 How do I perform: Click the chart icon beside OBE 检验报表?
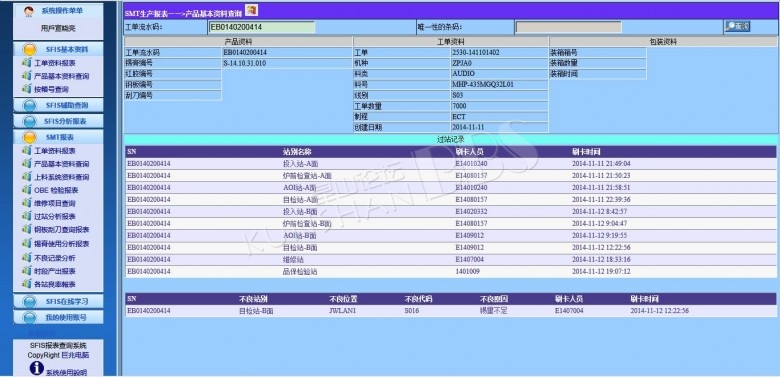pyautogui.click(x=27, y=190)
